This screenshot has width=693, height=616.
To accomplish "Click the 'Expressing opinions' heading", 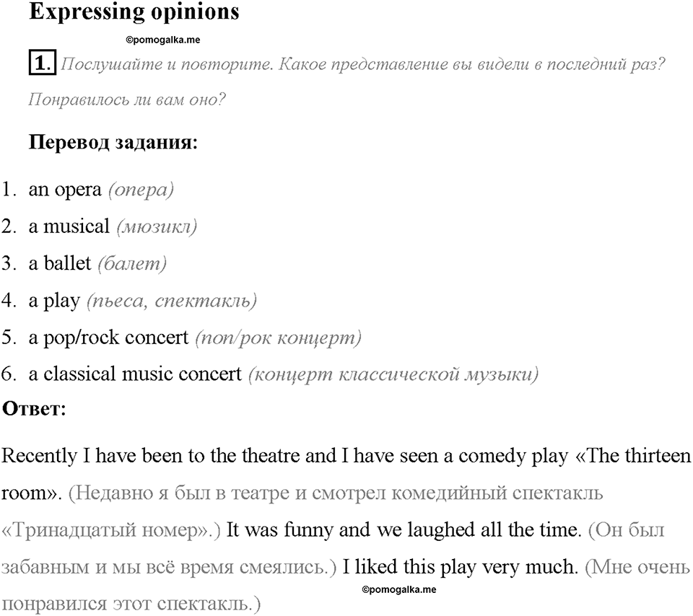I will [134, 12].
